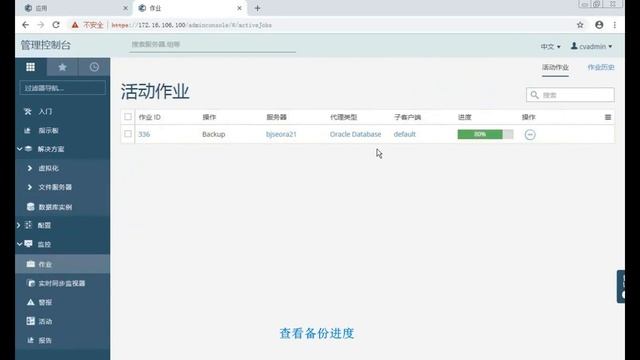Open the cvadmin user menu
Viewport: 640px width, 360px height.
coord(591,46)
